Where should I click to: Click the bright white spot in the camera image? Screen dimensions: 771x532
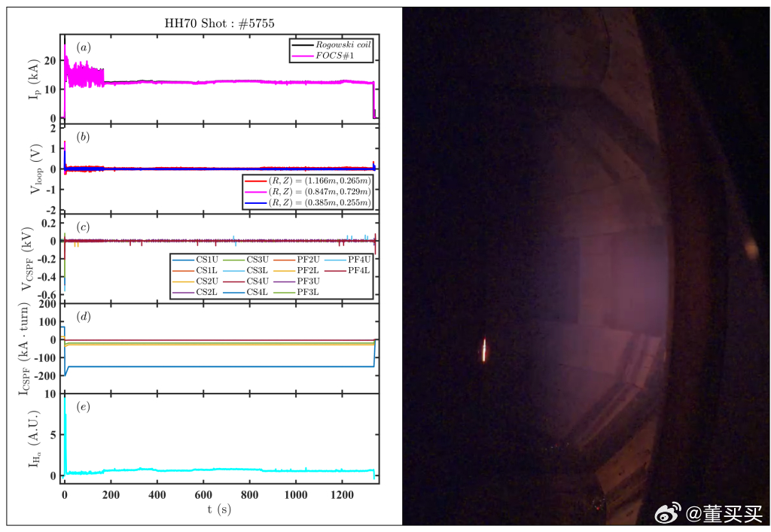click(484, 350)
